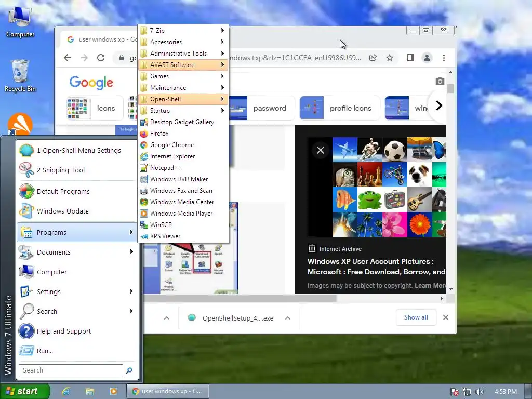
Task: Go back in Chrome
Action: pyautogui.click(x=68, y=58)
